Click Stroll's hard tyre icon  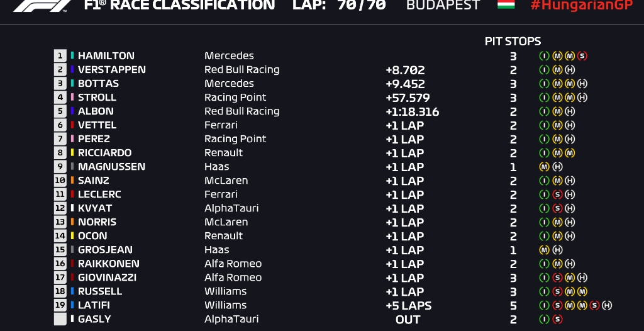(x=582, y=98)
